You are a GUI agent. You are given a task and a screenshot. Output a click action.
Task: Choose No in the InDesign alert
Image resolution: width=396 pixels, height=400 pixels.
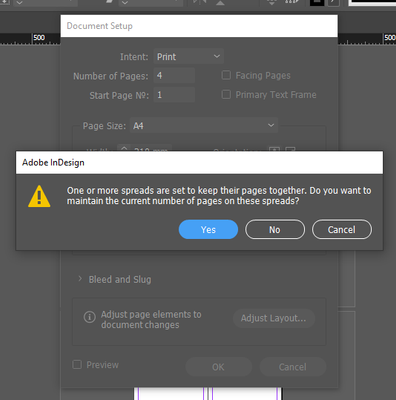[275, 229]
